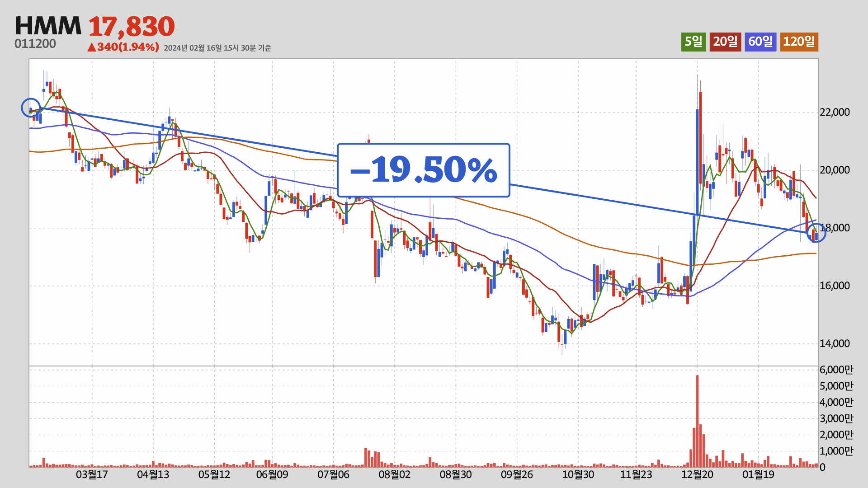
Task: Click the 20,000 price axis label
Action: coord(835,170)
